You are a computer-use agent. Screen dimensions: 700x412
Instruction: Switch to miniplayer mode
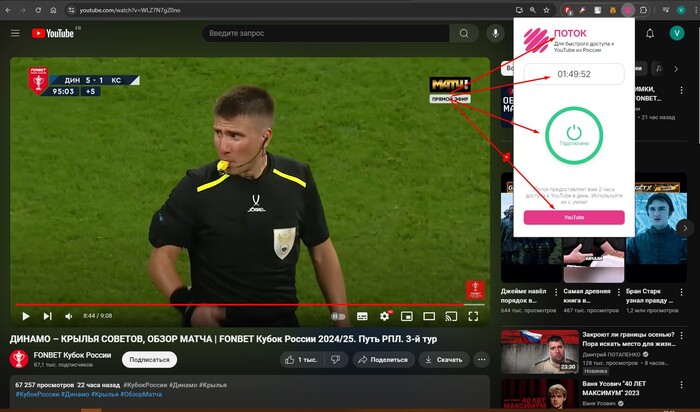coord(407,316)
